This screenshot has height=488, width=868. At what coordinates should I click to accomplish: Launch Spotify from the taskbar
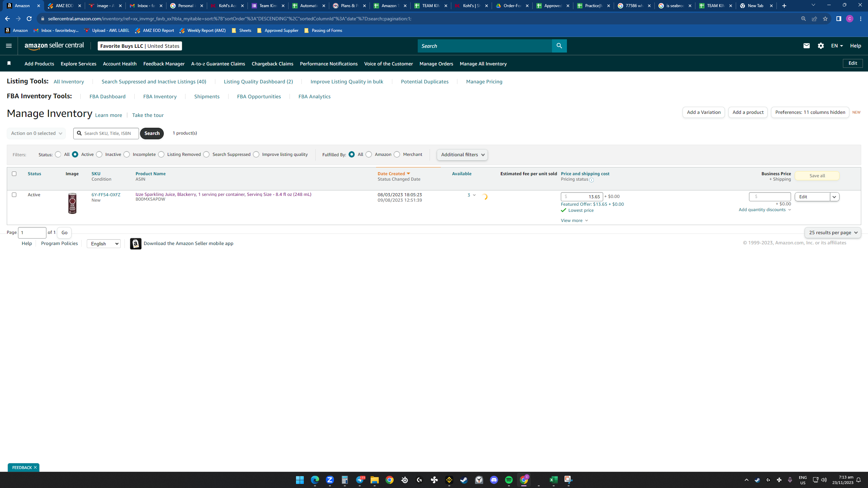[x=509, y=480]
